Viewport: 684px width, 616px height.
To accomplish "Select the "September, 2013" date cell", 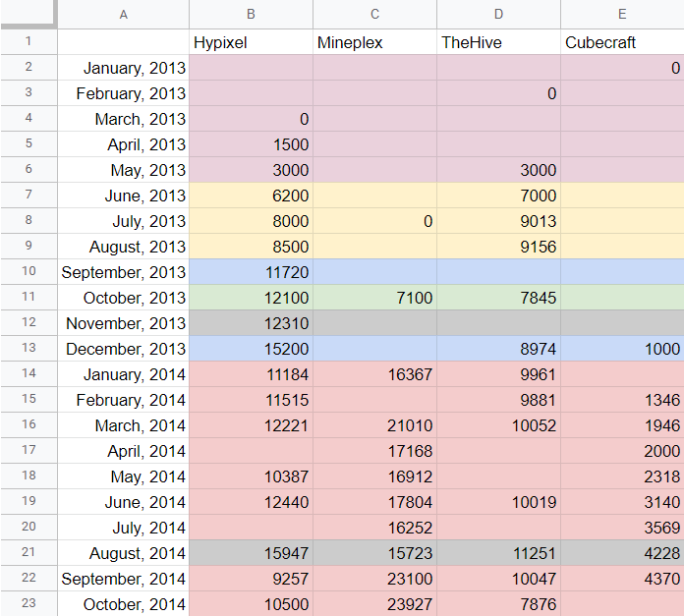I will pyautogui.click(x=123, y=272).
